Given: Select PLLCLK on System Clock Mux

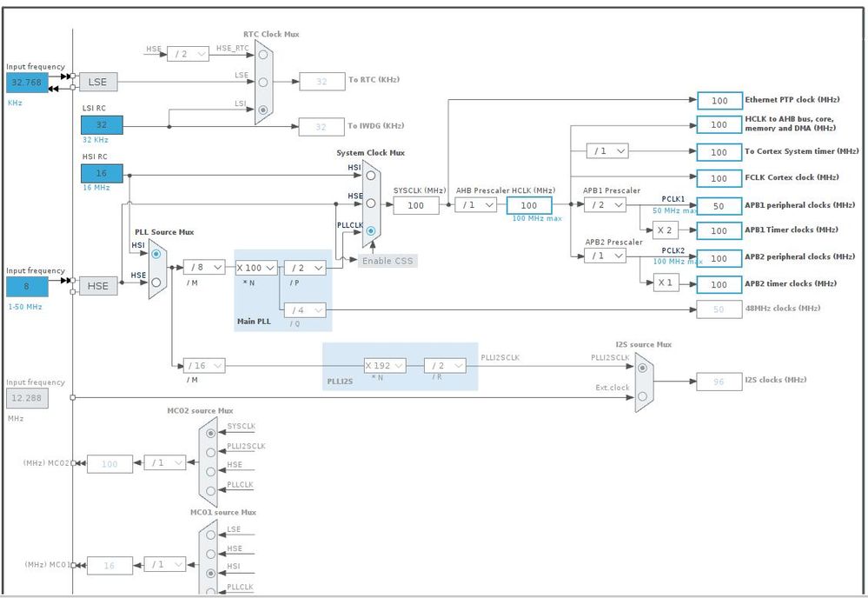Looking at the screenshot, I should (371, 231).
